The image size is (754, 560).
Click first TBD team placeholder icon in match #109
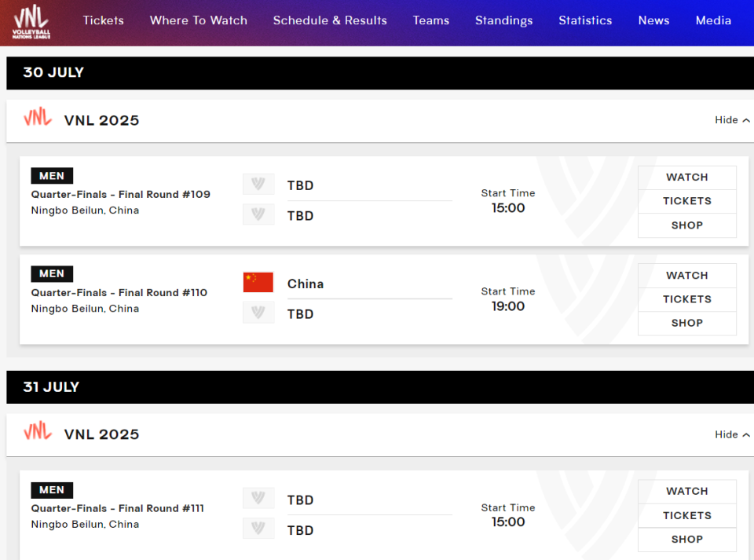point(258,185)
